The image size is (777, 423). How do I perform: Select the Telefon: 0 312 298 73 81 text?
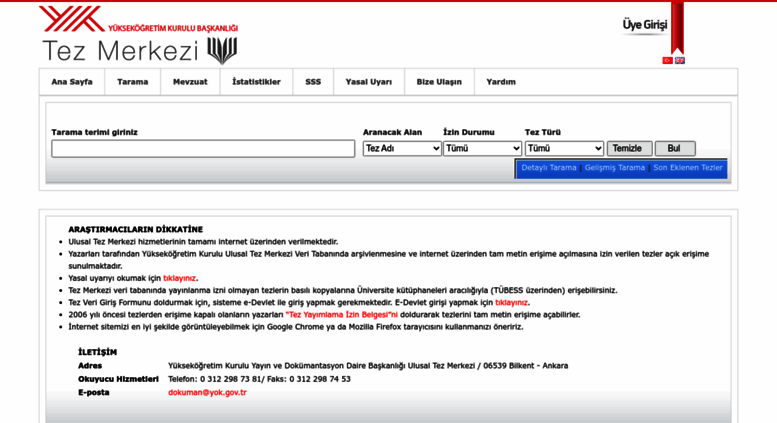(x=215, y=379)
